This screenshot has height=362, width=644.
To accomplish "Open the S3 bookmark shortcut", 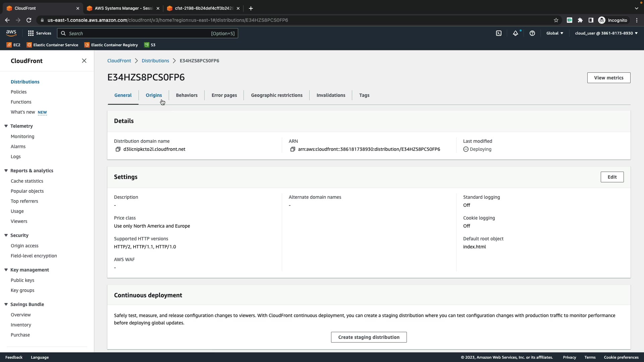I will coord(150,45).
